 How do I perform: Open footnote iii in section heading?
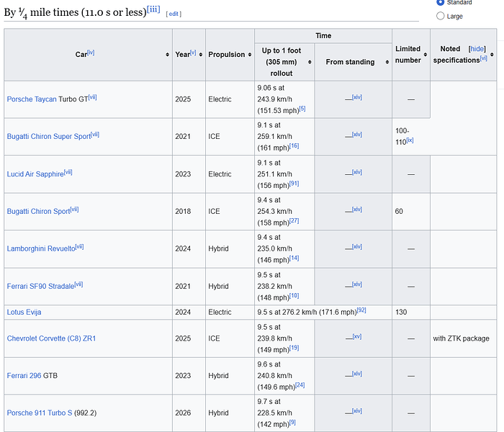tap(153, 9)
